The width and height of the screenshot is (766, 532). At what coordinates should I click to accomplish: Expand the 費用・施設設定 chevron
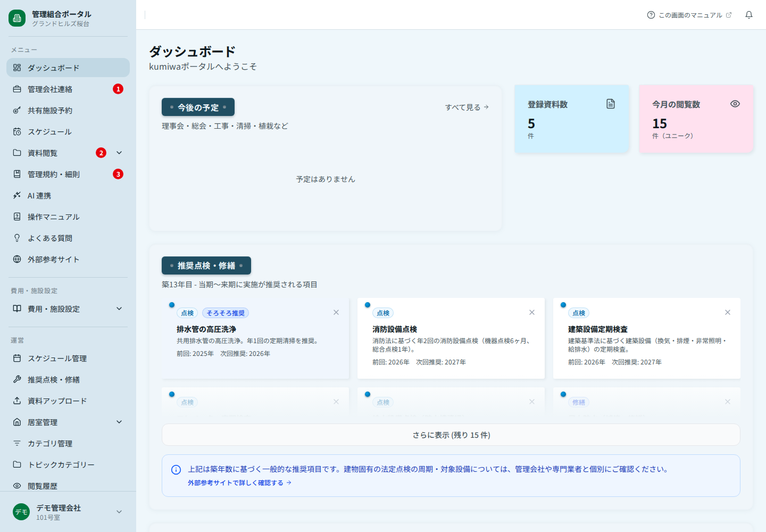coord(119,309)
